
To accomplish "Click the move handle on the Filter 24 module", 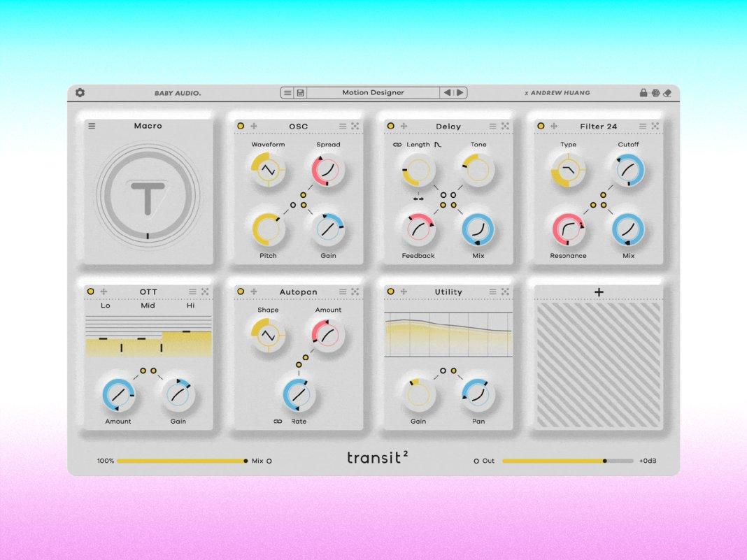I will (554, 126).
